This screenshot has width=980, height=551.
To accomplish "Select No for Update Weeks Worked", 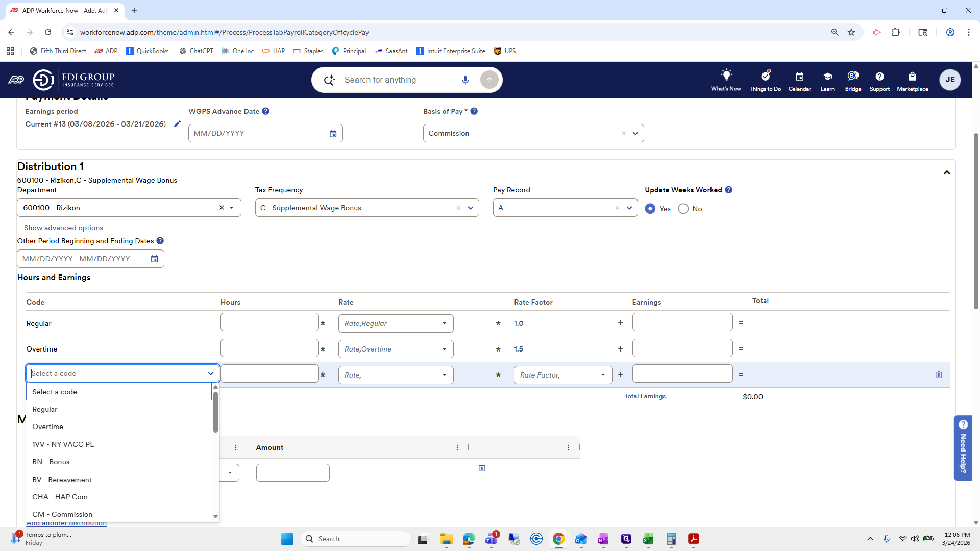I will coord(683,209).
